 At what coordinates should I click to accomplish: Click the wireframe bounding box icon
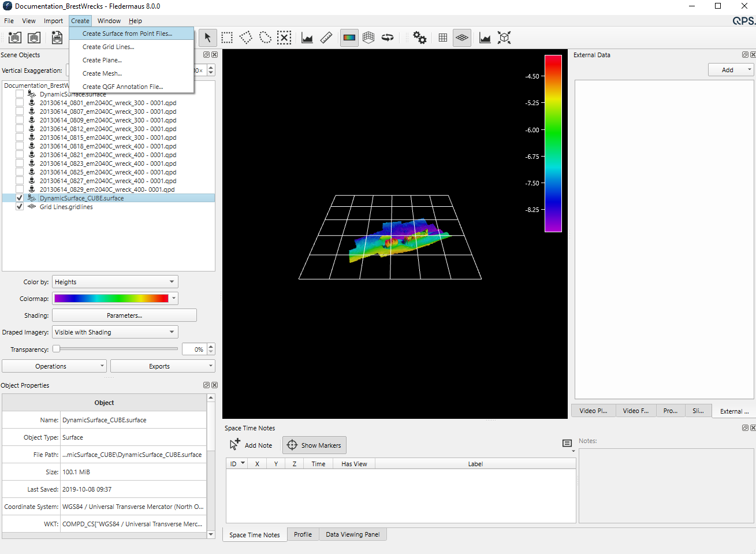click(x=504, y=38)
